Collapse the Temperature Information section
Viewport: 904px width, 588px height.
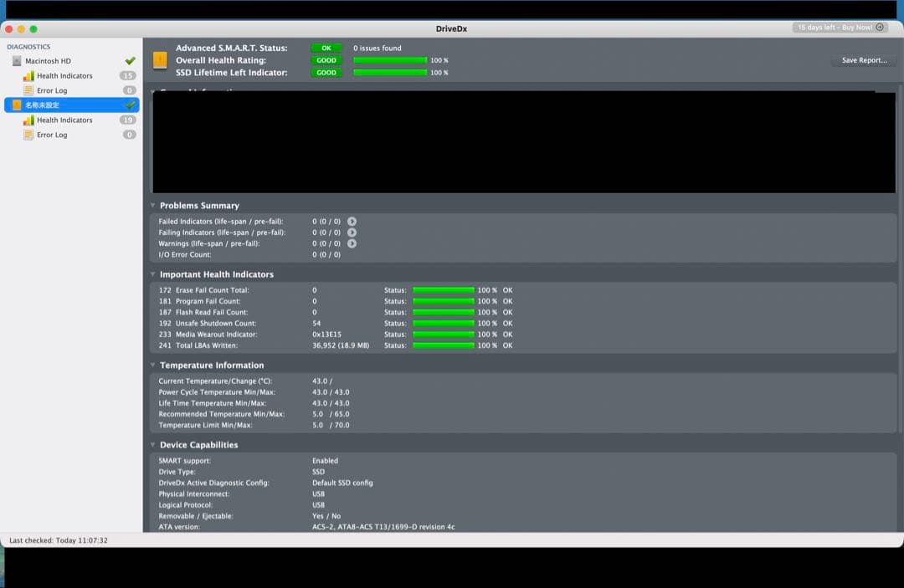[153, 365]
